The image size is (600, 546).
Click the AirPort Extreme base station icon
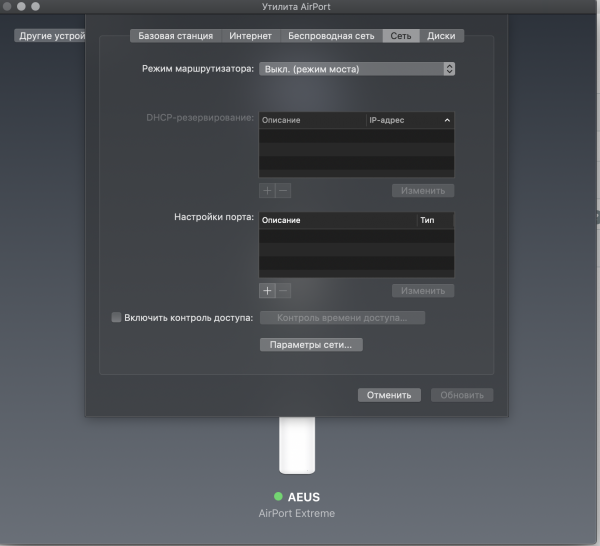(x=297, y=445)
